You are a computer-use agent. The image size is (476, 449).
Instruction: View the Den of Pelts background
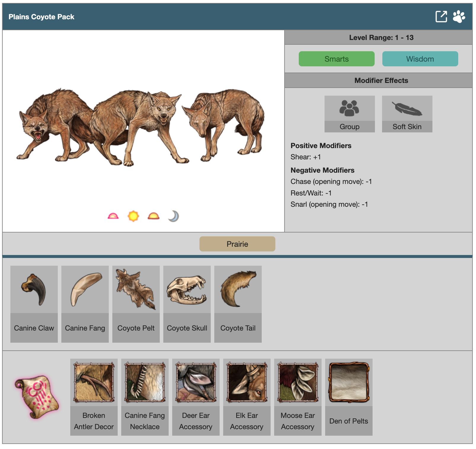pyautogui.click(x=349, y=397)
